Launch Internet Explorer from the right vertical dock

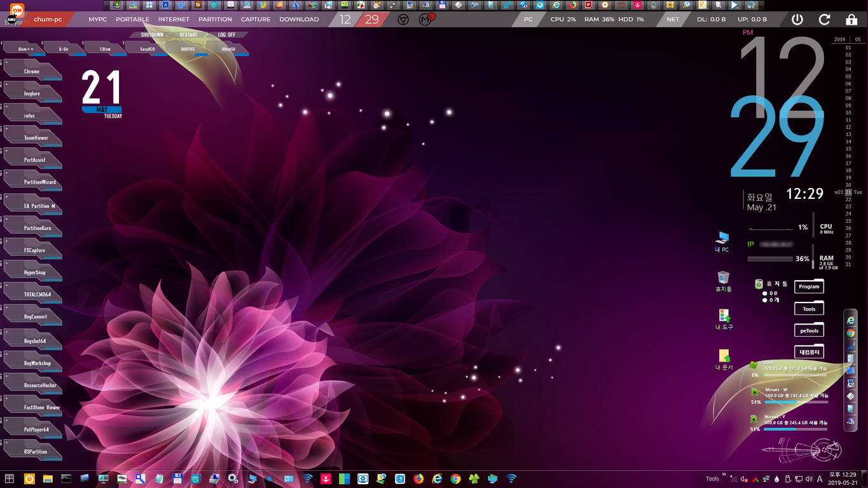[x=851, y=320]
